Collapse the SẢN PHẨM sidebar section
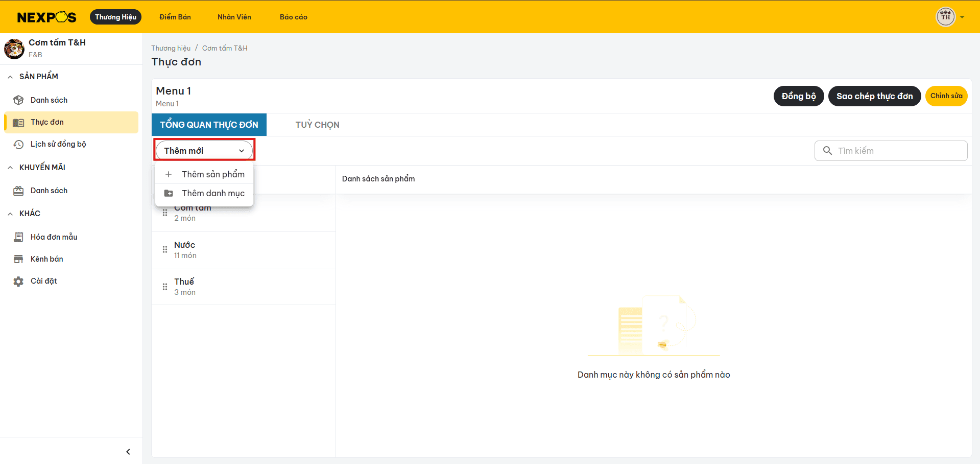This screenshot has width=980, height=464. [x=10, y=77]
